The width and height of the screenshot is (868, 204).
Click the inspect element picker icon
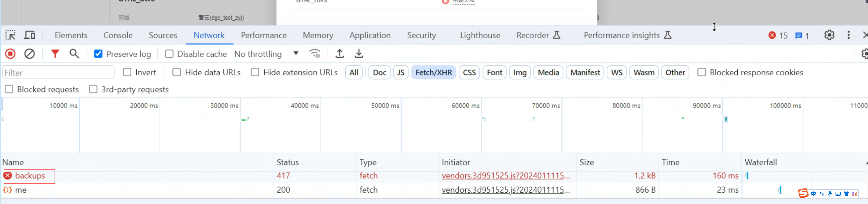[x=10, y=35]
